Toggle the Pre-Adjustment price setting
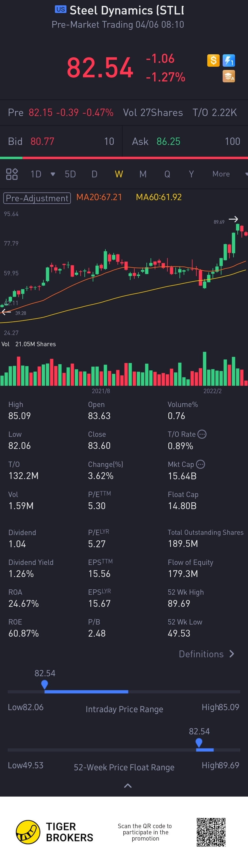Viewport: 248px width, 868px height. [37, 198]
